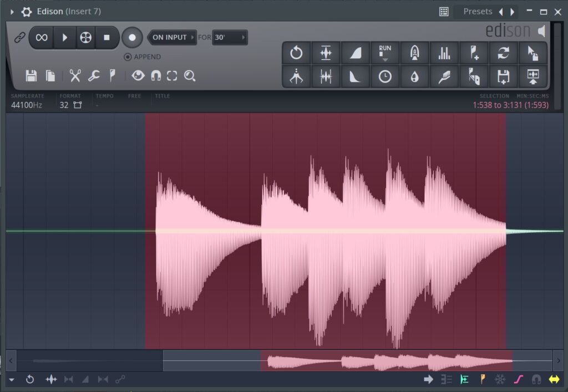The image size is (568, 392).
Task: Click the scissors edit tools icon
Action: (x=75, y=75)
